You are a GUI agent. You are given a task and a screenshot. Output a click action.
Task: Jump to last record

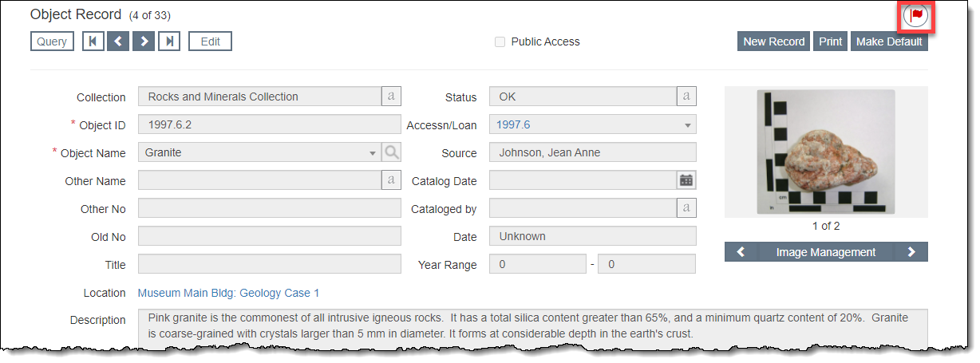click(x=168, y=41)
